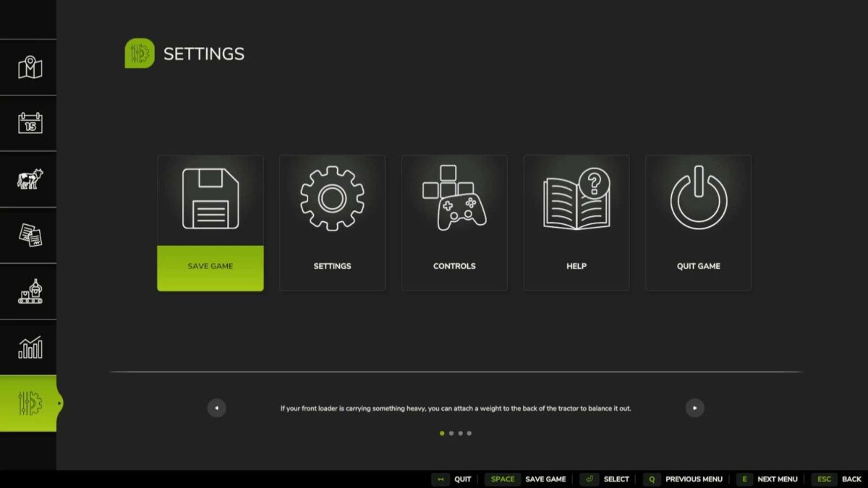Image resolution: width=868 pixels, height=488 pixels.
Task: Click the book icon on Help card
Action: [x=576, y=199]
